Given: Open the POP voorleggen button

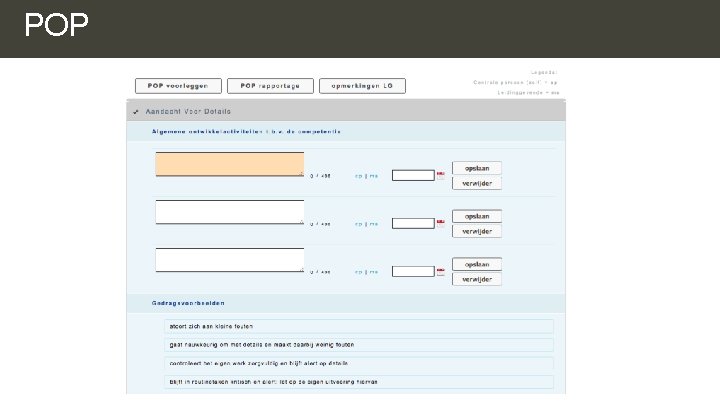Looking at the screenshot, I should 178,86.
